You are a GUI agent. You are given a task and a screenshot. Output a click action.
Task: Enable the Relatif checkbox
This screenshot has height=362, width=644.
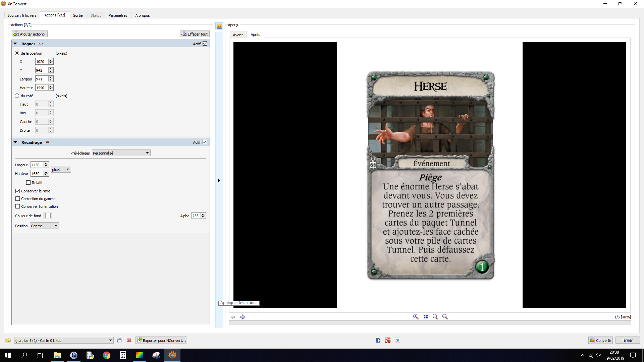point(29,183)
